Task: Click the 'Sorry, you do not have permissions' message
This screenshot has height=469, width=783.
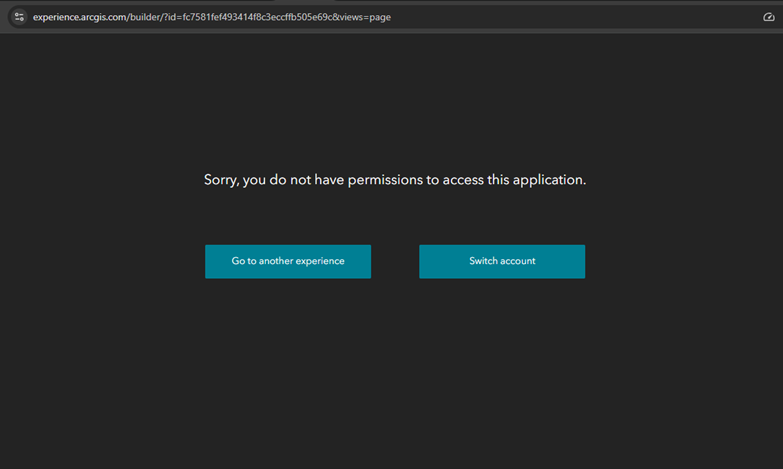Action: pos(394,180)
